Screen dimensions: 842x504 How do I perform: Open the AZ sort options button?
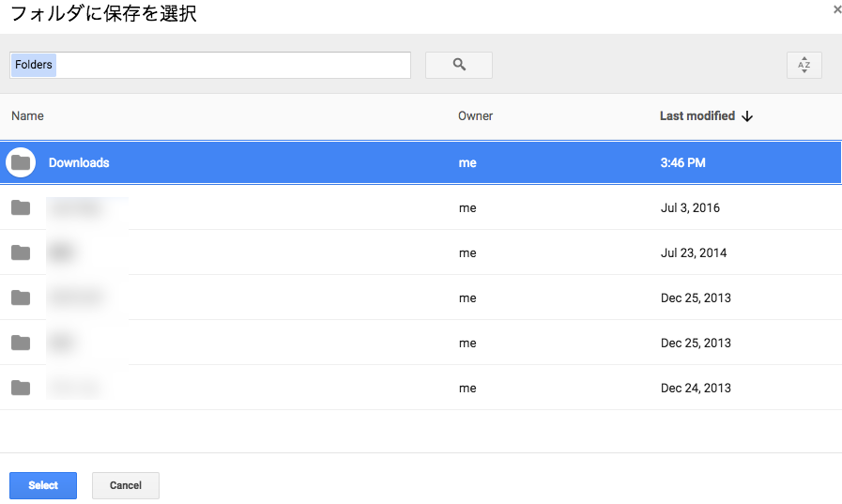(x=804, y=65)
